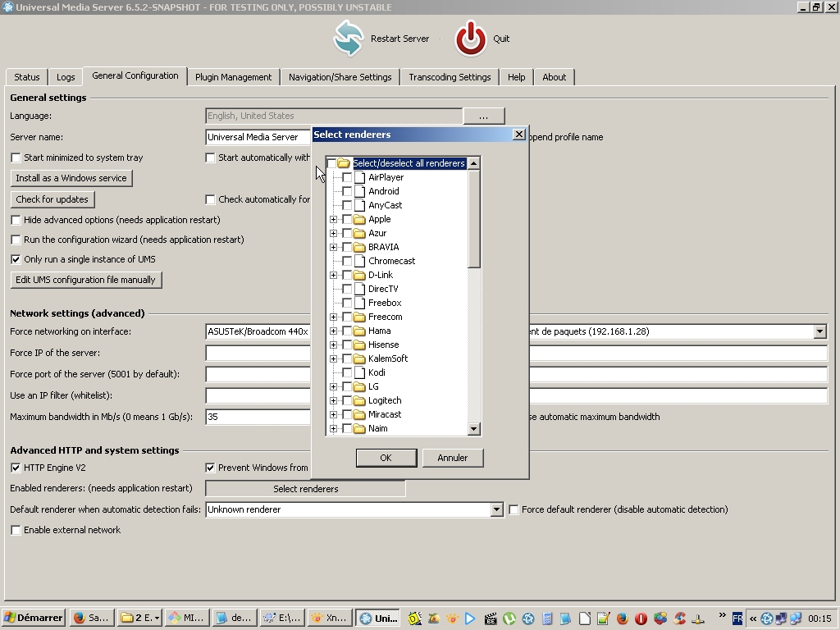Click the Check for updates button
This screenshot has height=630, width=840.
pyautogui.click(x=52, y=199)
